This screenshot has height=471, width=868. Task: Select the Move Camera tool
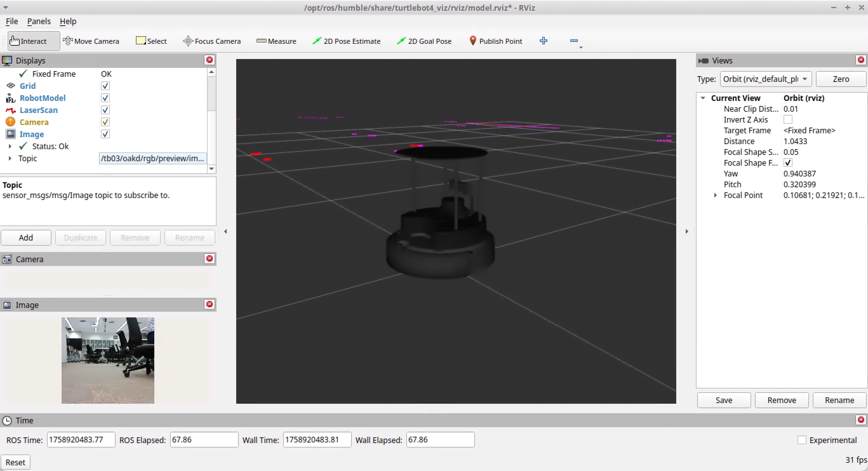click(x=91, y=41)
